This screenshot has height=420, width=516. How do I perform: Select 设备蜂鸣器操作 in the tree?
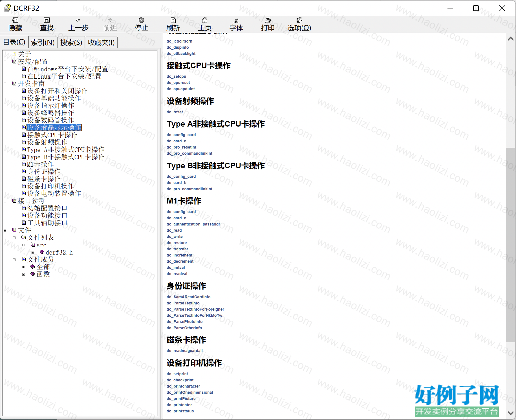coord(51,113)
